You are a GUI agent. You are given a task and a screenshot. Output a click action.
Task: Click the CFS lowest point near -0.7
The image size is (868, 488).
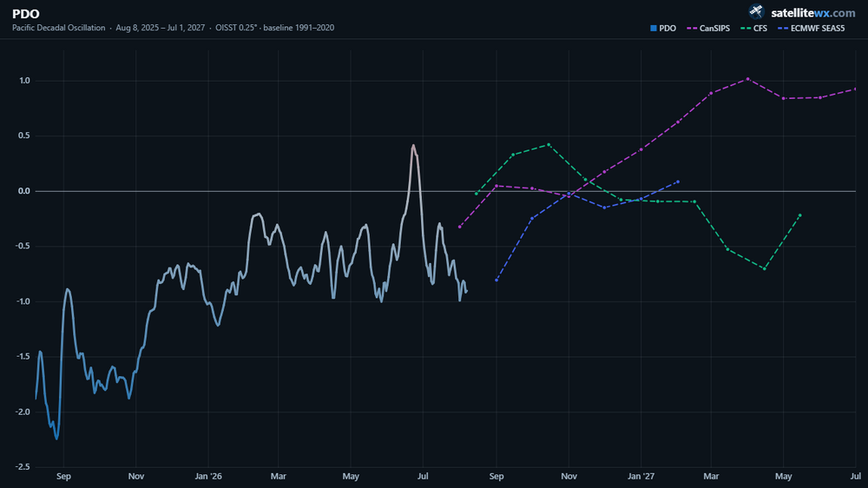pos(765,268)
